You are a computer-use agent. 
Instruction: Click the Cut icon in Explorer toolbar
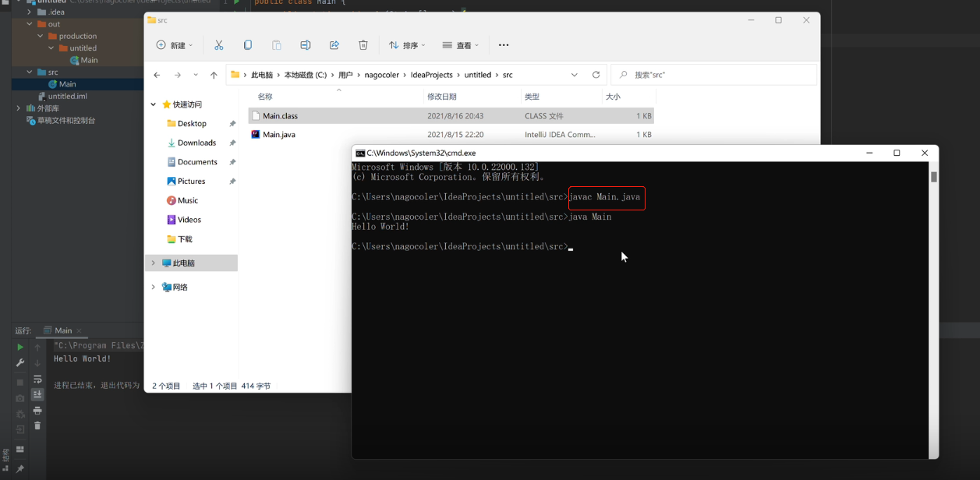[219, 45]
